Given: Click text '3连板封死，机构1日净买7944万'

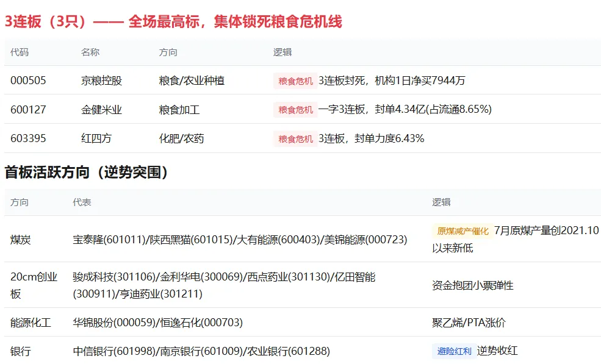Looking at the screenshot, I should (x=392, y=80).
